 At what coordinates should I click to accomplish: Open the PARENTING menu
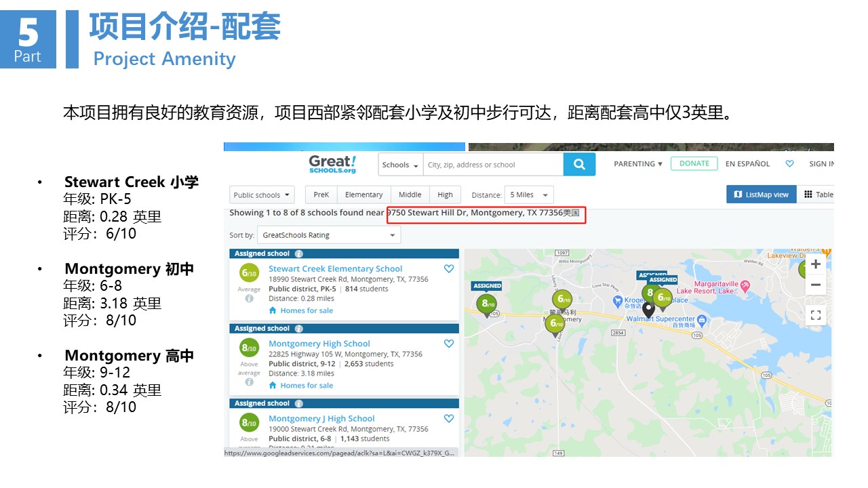(637, 164)
